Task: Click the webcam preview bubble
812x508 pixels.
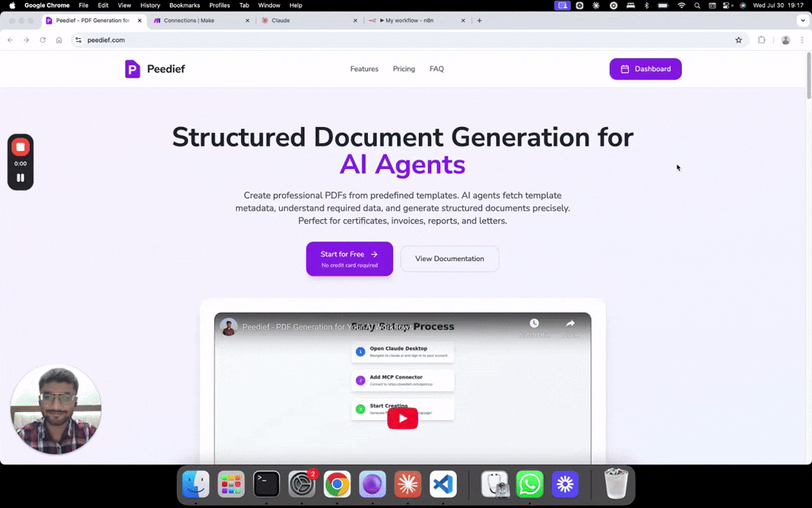Action: pyautogui.click(x=56, y=409)
